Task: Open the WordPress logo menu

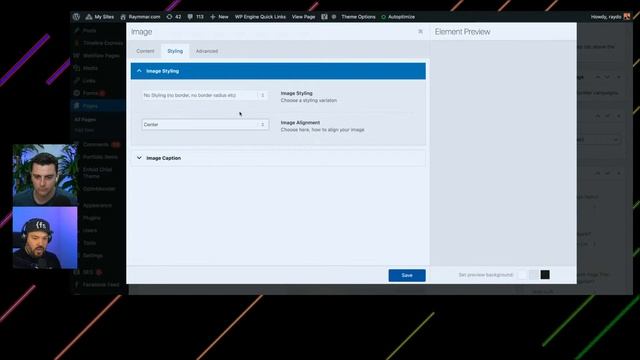Action: (x=76, y=17)
